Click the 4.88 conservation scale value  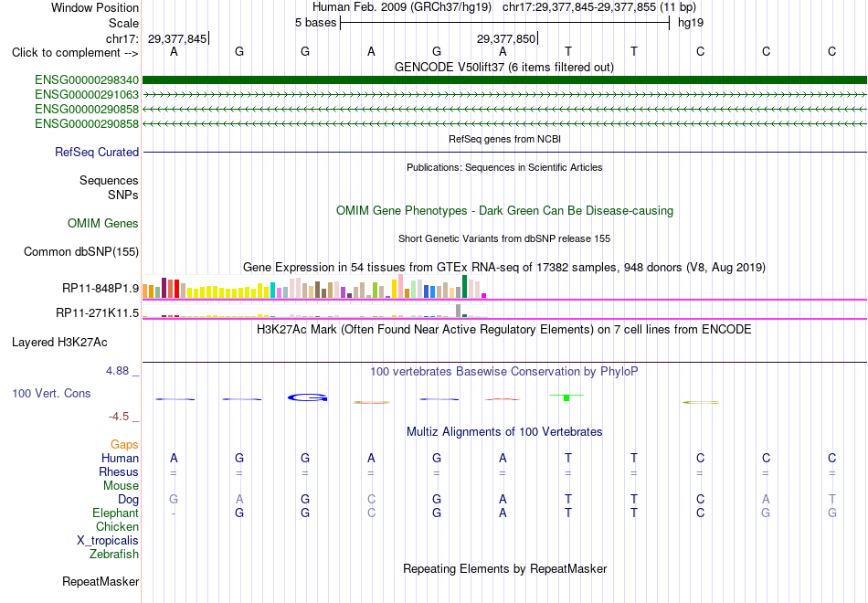pyautogui.click(x=117, y=371)
